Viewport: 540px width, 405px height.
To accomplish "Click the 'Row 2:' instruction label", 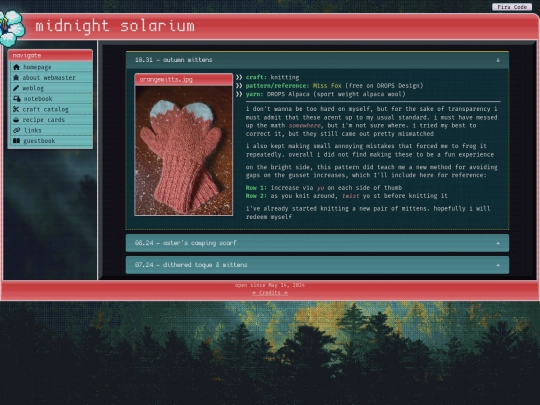I will [x=256, y=196].
